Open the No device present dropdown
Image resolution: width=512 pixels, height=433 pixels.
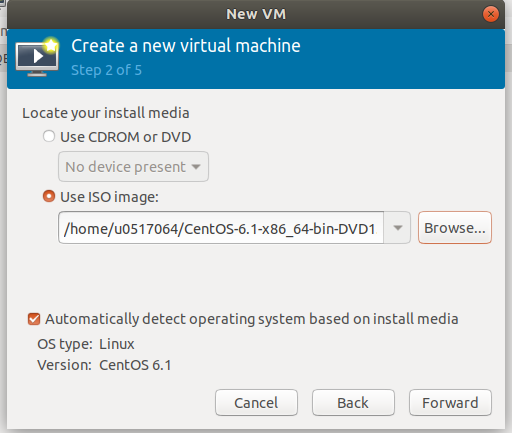coord(133,167)
